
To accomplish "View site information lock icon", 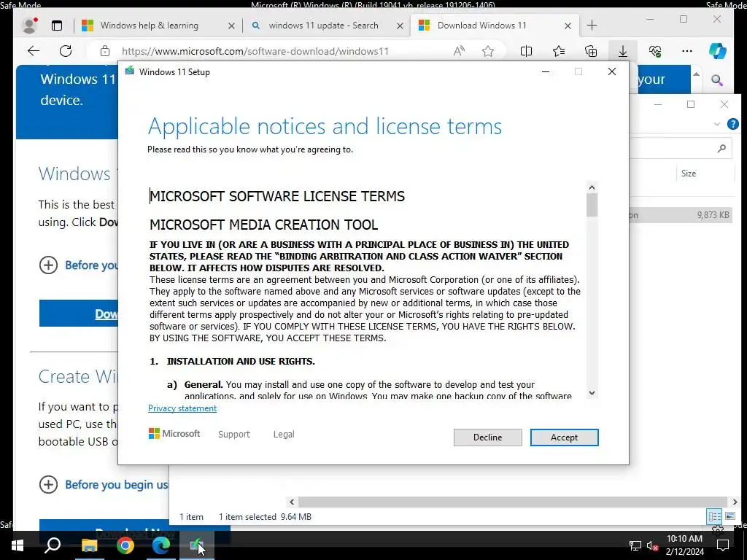I will click(105, 51).
